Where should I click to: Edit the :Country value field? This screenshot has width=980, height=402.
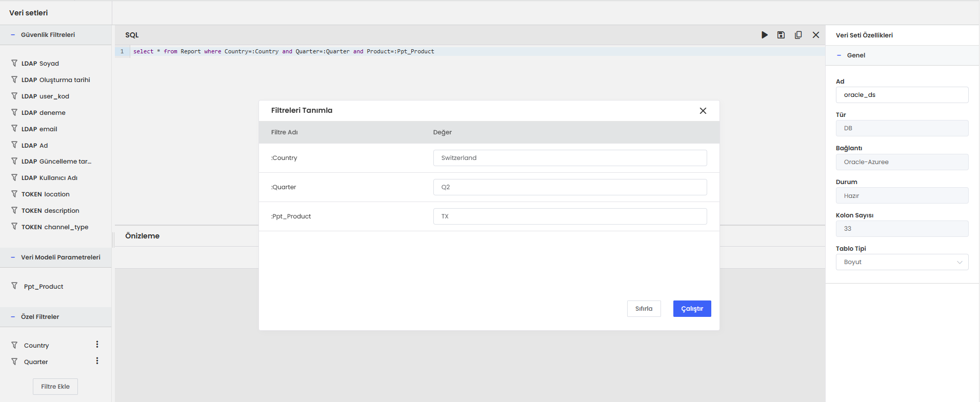[570, 158]
